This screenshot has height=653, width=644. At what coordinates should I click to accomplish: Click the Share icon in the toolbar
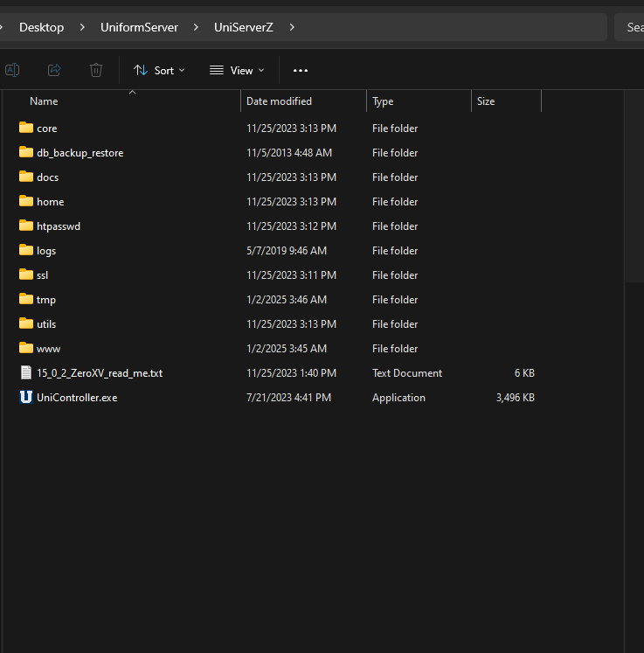pos(54,70)
